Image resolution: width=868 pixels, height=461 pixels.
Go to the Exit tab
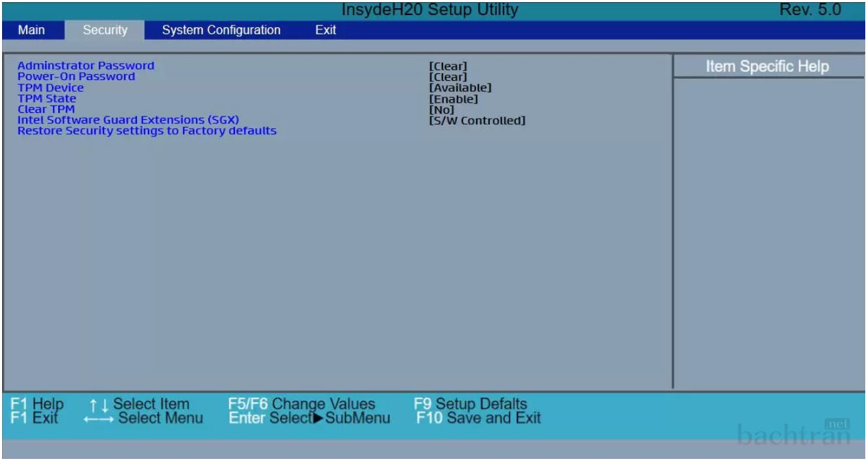[x=325, y=30]
